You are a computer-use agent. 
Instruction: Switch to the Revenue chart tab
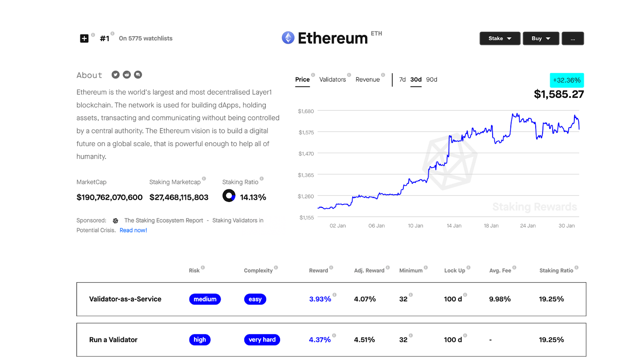click(x=367, y=80)
